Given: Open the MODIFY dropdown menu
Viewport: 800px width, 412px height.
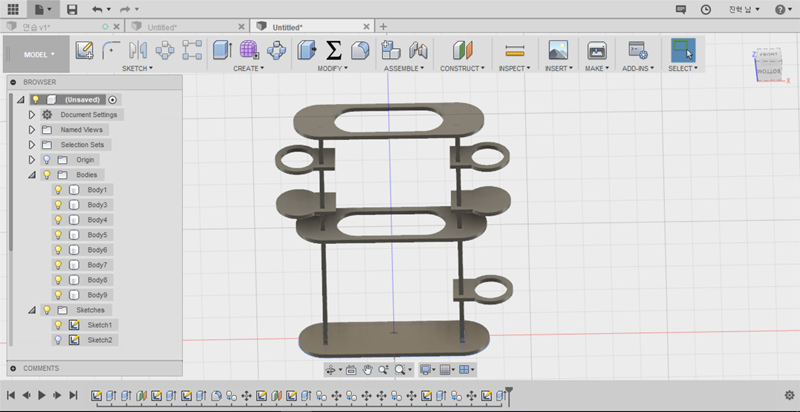Looking at the screenshot, I should pos(333,68).
